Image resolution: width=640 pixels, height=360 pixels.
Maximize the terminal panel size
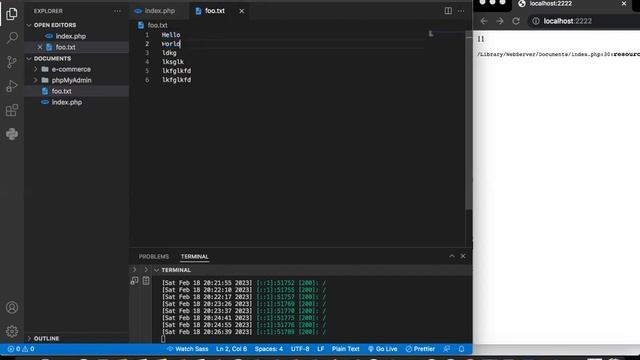452,256
